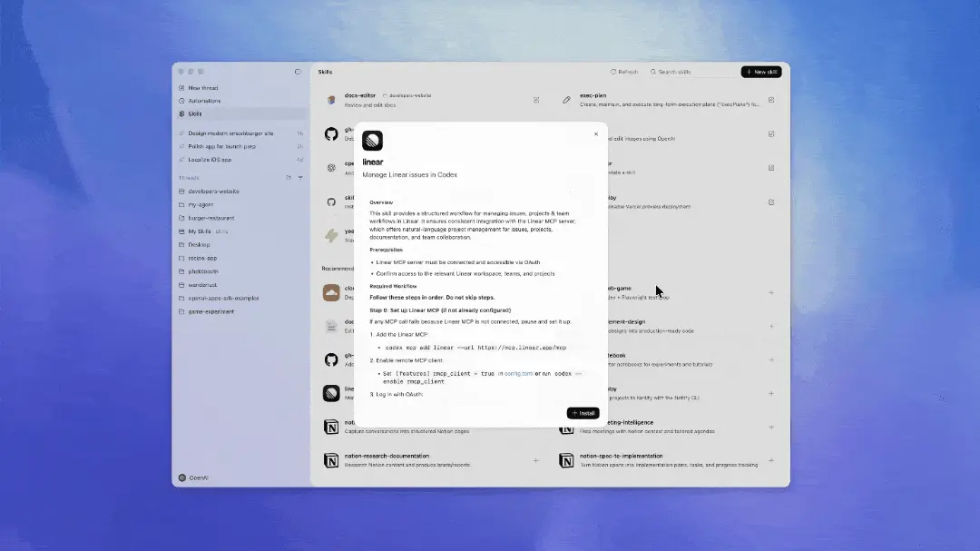Switch to the Skills tab in the sidebar

pos(196,113)
